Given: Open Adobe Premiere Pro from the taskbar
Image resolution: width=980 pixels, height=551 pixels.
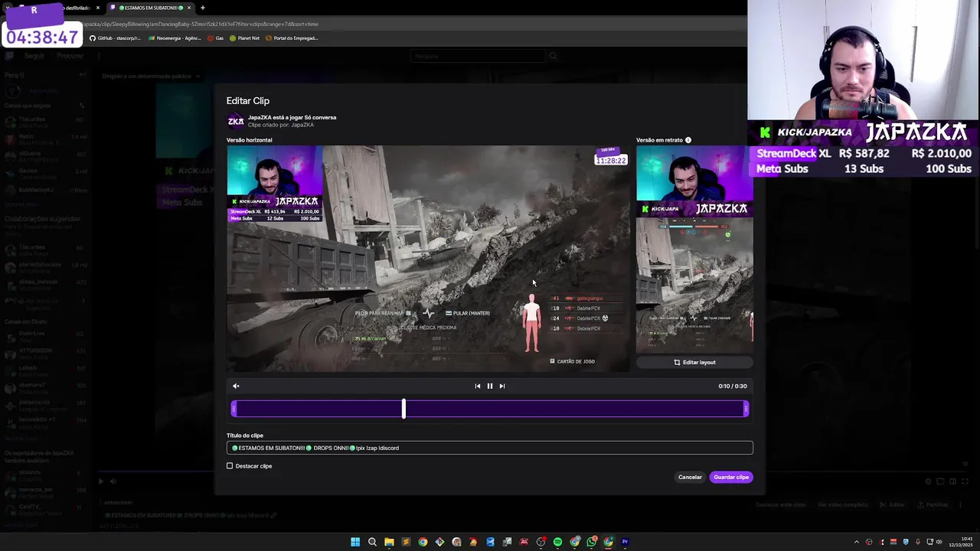Looking at the screenshot, I should click(625, 542).
